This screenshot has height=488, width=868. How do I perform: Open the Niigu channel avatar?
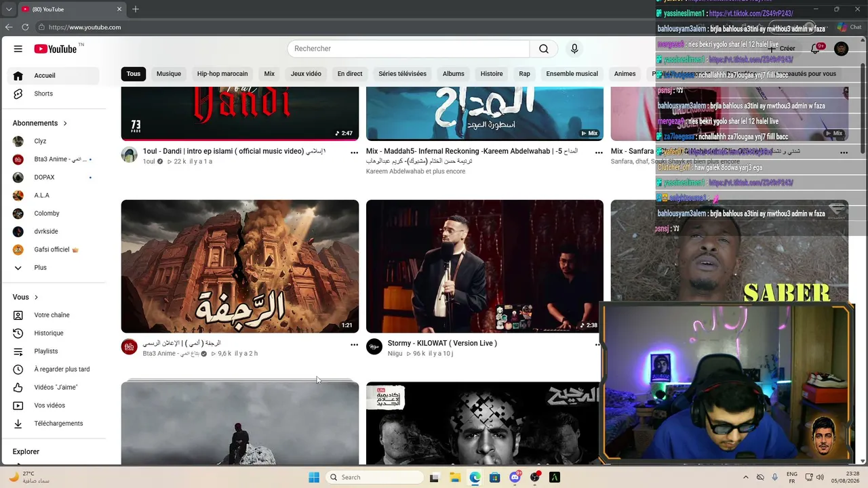(x=374, y=347)
